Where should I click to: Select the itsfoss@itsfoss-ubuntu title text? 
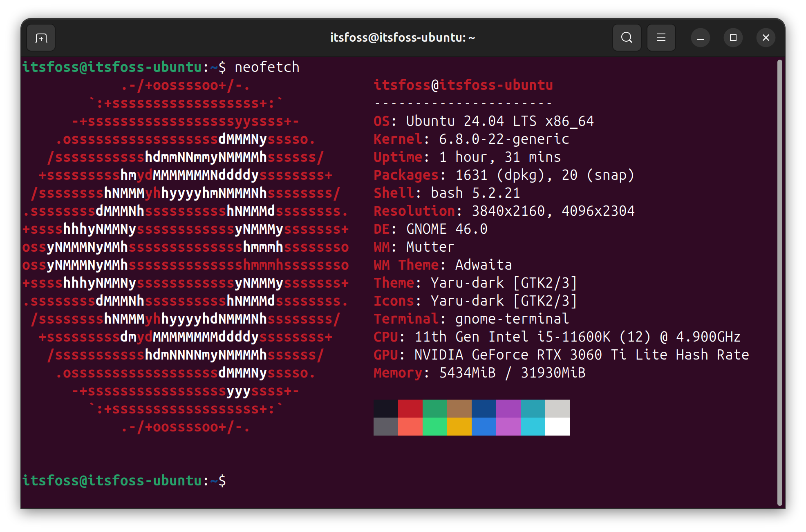(403, 37)
